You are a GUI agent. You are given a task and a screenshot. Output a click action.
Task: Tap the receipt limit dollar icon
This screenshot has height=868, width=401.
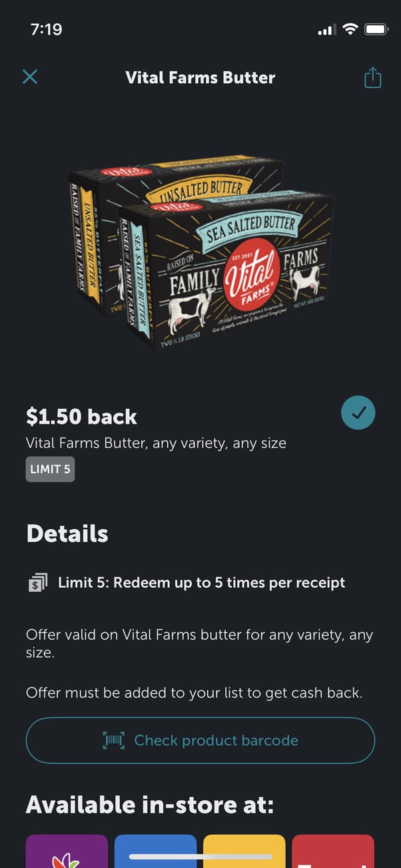pyautogui.click(x=38, y=583)
